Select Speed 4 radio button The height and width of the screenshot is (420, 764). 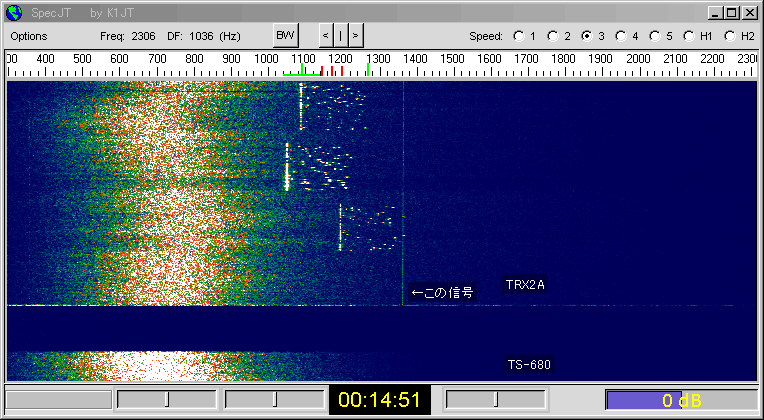pyautogui.click(x=621, y=36)
